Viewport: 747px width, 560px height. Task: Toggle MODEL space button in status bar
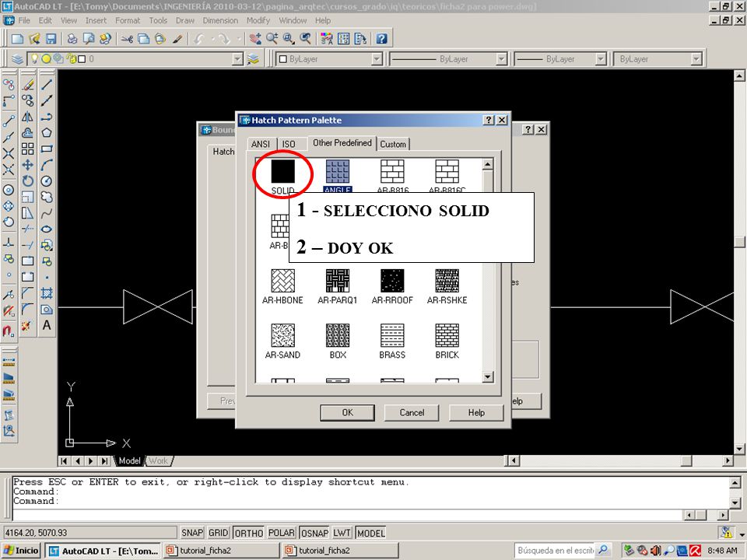click(371, 533)
